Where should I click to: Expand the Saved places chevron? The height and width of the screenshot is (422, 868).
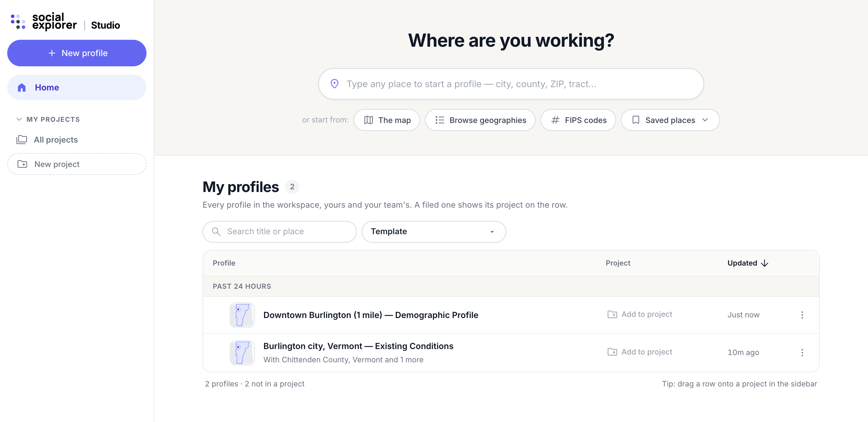[x=705, y=120]
